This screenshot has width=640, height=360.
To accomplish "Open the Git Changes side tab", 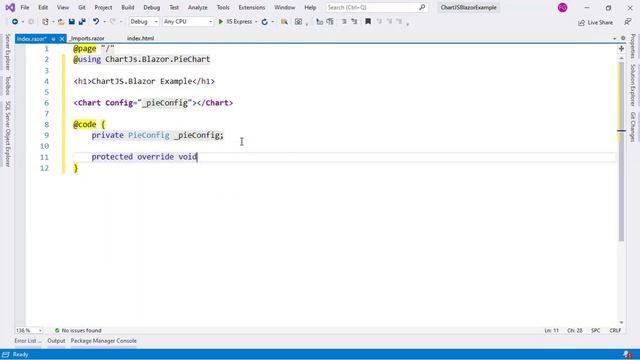I will pos(633,127).
